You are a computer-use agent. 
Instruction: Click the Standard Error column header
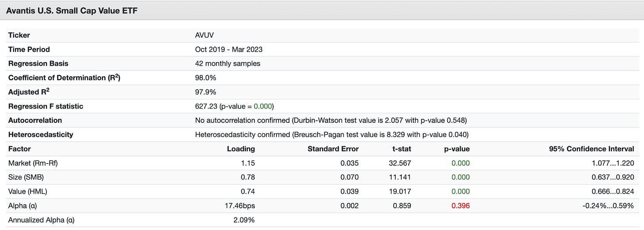click(x=333, y=148)
